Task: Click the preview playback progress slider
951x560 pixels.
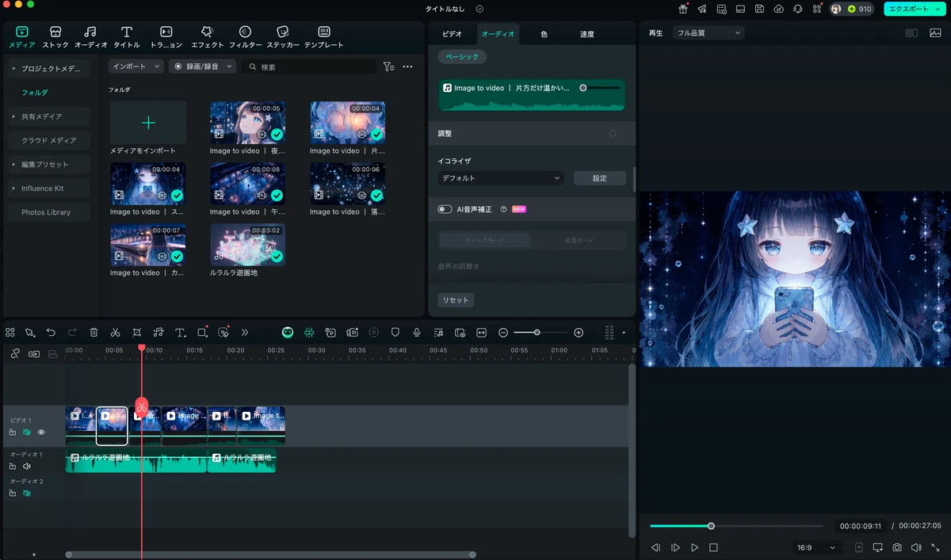Action: (736, 526)
